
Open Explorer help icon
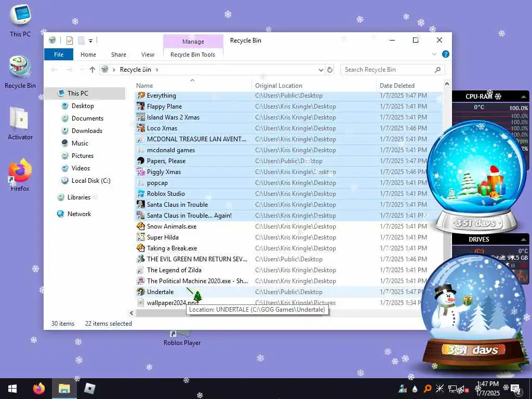coord(445,54)
